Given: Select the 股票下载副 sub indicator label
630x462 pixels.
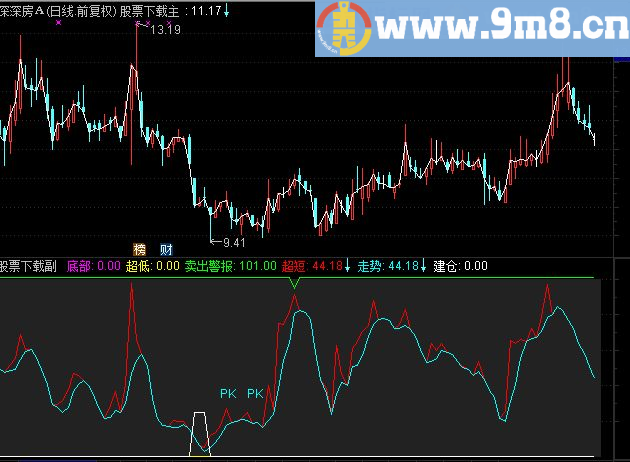Looking at the screenshot, I should [28, 266].
